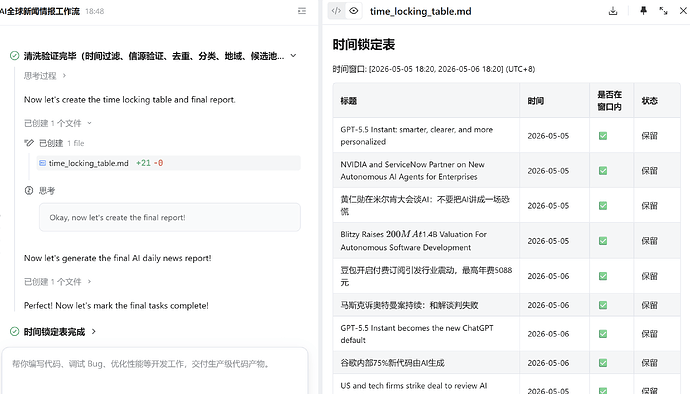This screenshot has height=394, width=690.
Task: Click 'Okay, now let's create the final report!' box
Action: (170, 217)
